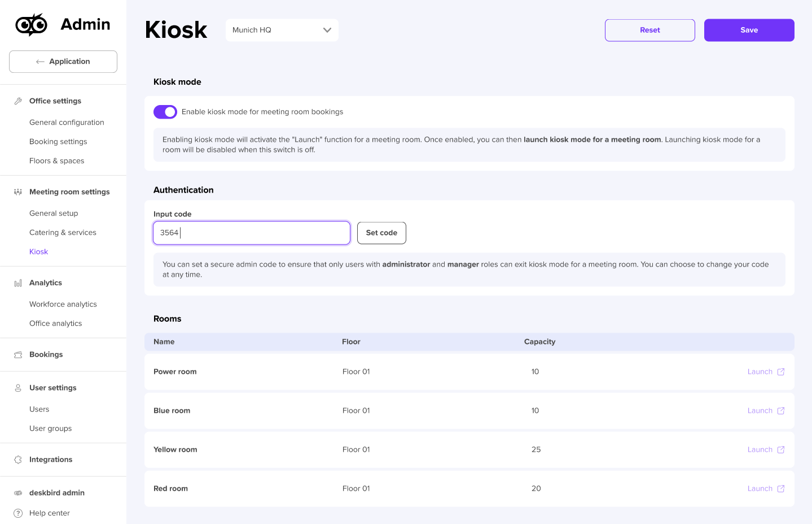Click inside the Input code field
Screen dimensions: 812x524
(x=251, y=233)
